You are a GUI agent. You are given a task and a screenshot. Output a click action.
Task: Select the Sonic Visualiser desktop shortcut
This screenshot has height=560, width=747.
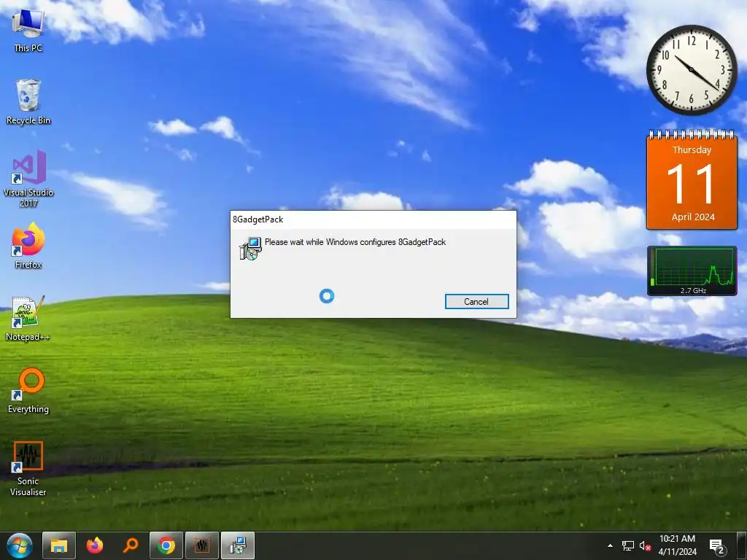pos(28,469)
